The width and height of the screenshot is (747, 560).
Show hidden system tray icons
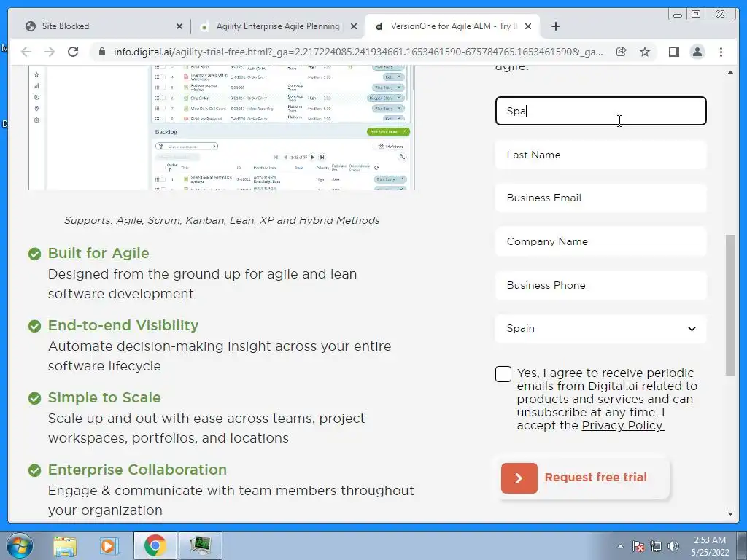pyautogui.click(x=620, y=546)
